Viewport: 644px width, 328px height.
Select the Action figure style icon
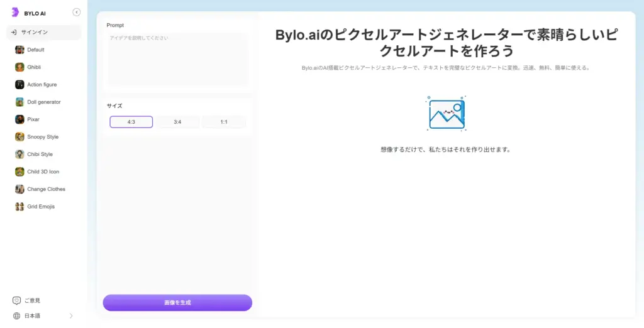pyautogui.click(x=19, y=85)
